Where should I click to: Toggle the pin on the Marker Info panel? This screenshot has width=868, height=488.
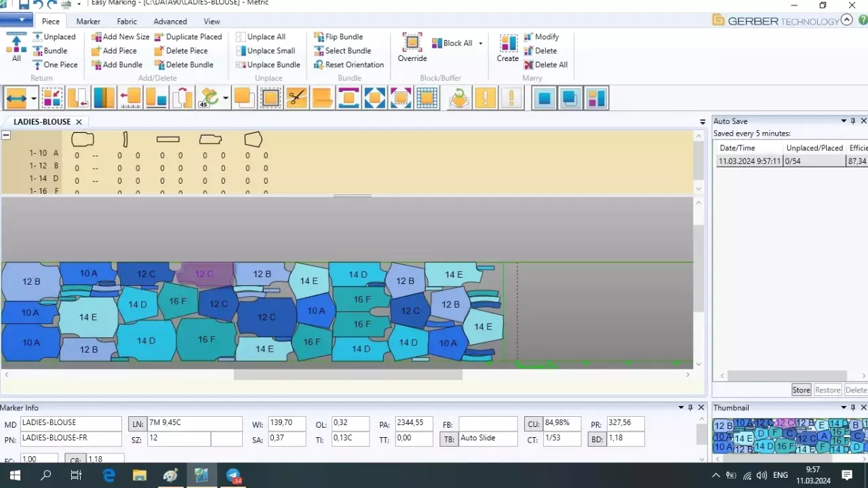[691, 407]
